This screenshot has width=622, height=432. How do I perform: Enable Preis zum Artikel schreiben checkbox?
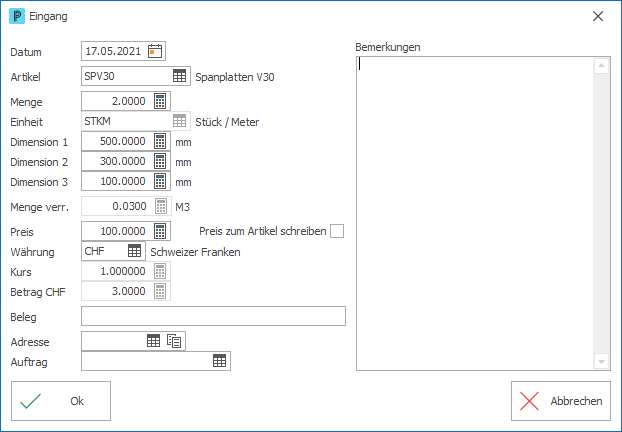point(337,231)
